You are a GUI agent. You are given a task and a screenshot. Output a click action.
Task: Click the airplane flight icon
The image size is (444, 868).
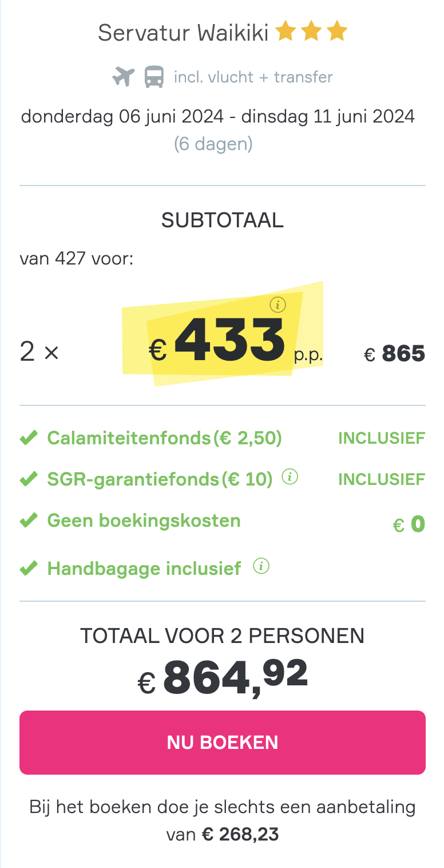[124, 77]
